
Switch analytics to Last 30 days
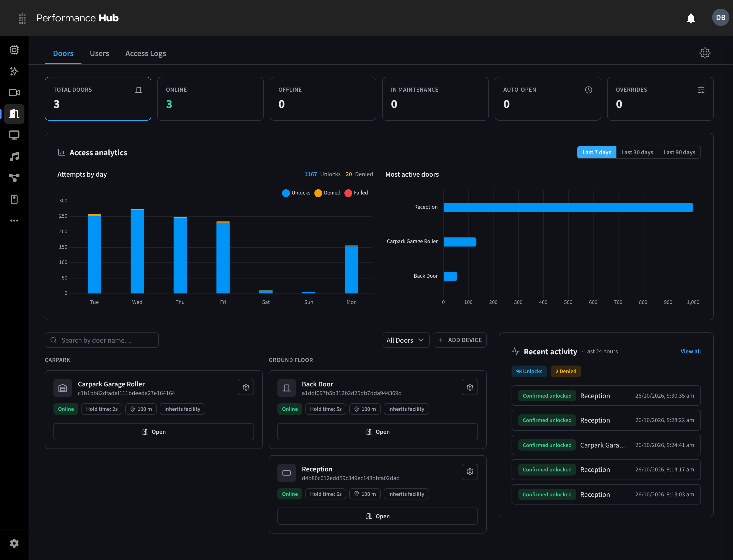[637, 152]
